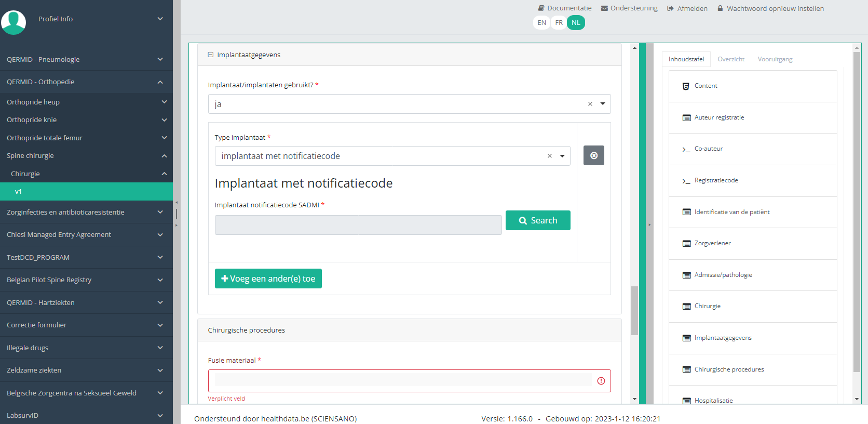Click Voeg een ander(e) toe button
868x424 pixels.
268,279
